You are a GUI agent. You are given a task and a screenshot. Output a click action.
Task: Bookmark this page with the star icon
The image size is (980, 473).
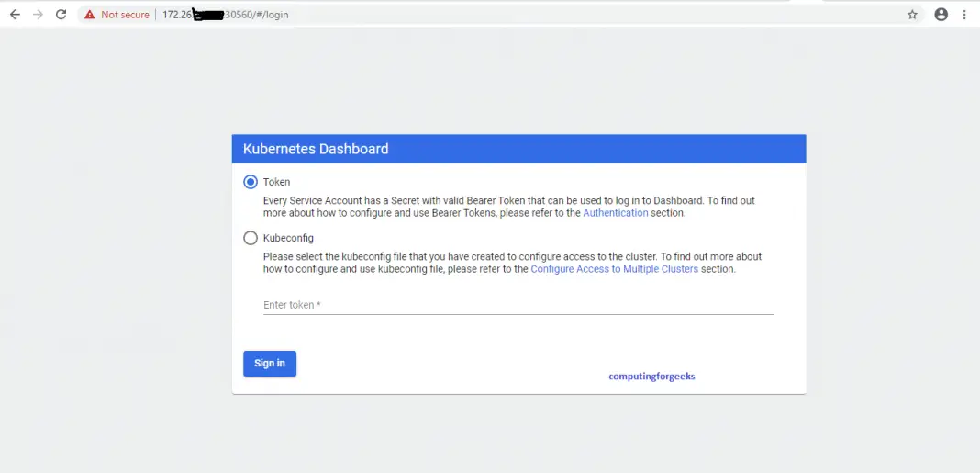pos(912,15)
